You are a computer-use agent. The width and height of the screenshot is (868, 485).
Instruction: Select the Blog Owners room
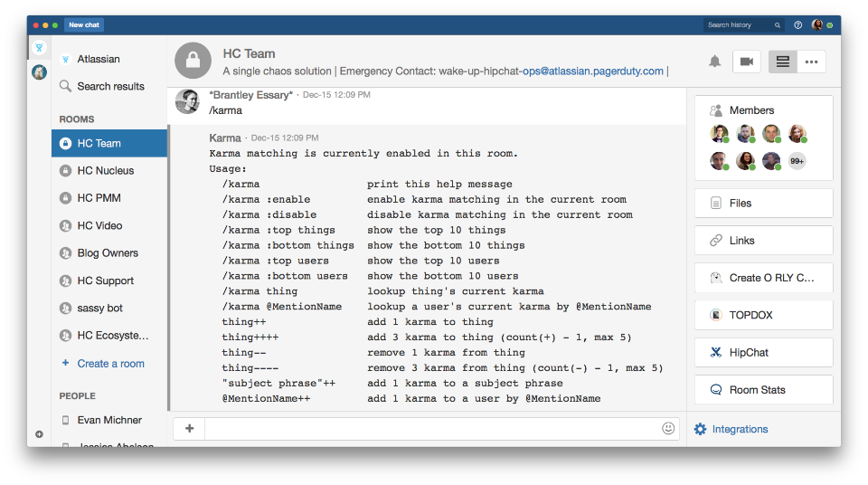109,253
